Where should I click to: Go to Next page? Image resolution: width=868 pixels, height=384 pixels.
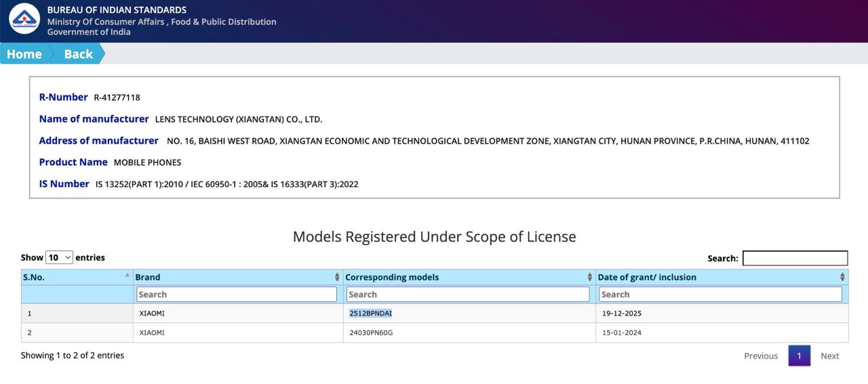coord(830,356)
